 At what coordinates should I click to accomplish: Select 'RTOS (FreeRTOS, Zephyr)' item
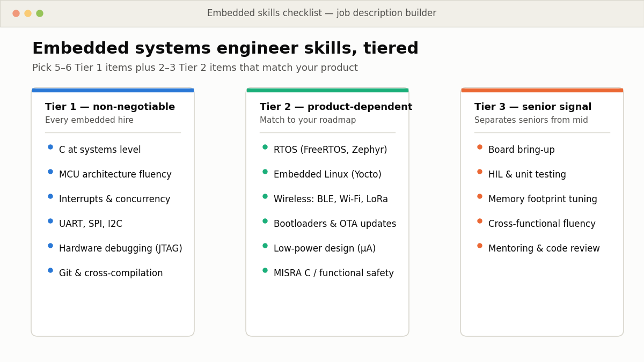point(330,150)
